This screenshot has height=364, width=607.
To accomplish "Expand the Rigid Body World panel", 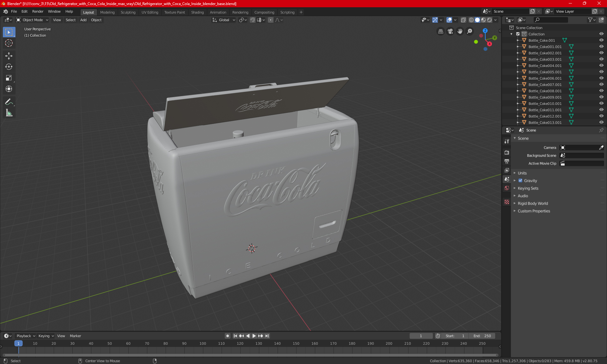I will tap(533, 203).
